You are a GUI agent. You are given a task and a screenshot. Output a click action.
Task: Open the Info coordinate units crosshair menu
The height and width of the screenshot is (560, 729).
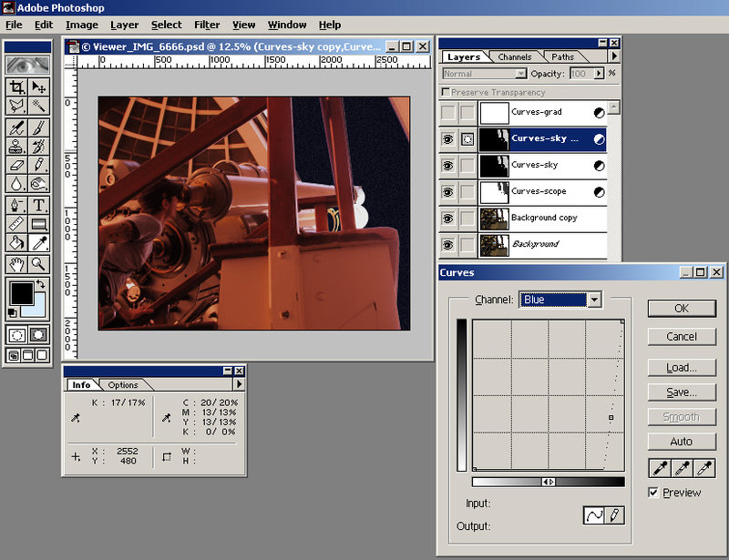pos(76,457)
